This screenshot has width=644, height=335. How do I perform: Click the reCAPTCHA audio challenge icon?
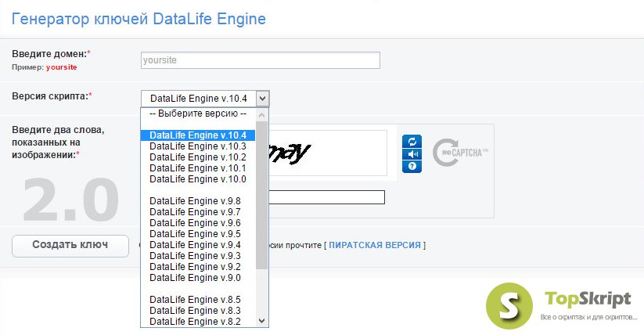(x=412, y=154)
